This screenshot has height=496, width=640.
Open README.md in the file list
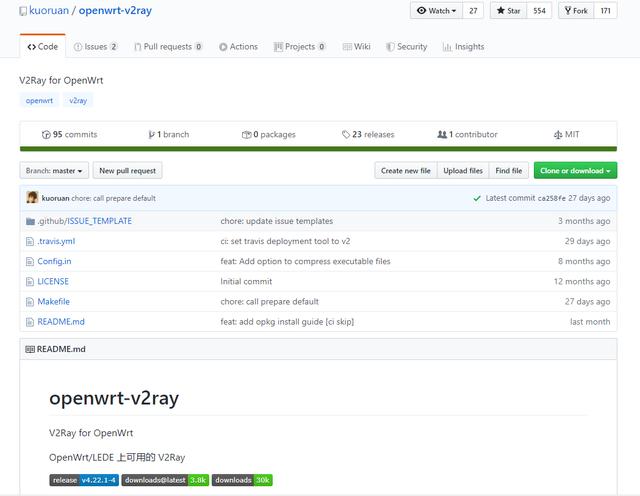point(61,322)
